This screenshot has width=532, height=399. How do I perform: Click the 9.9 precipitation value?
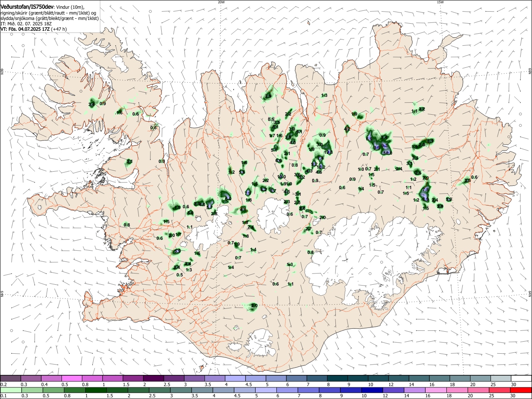377,147
